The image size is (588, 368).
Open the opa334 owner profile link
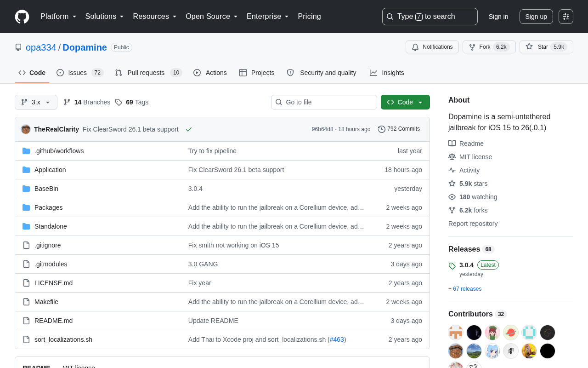click(x=41, y=47)
